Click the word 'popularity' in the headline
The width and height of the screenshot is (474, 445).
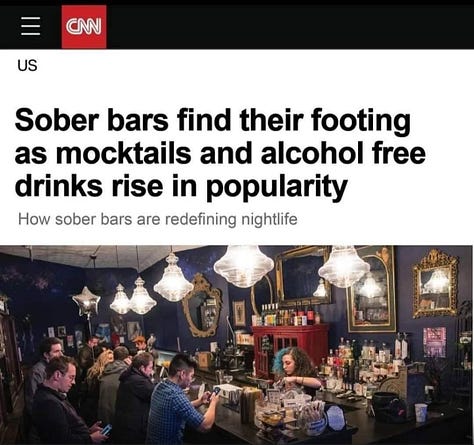point(276,187)
